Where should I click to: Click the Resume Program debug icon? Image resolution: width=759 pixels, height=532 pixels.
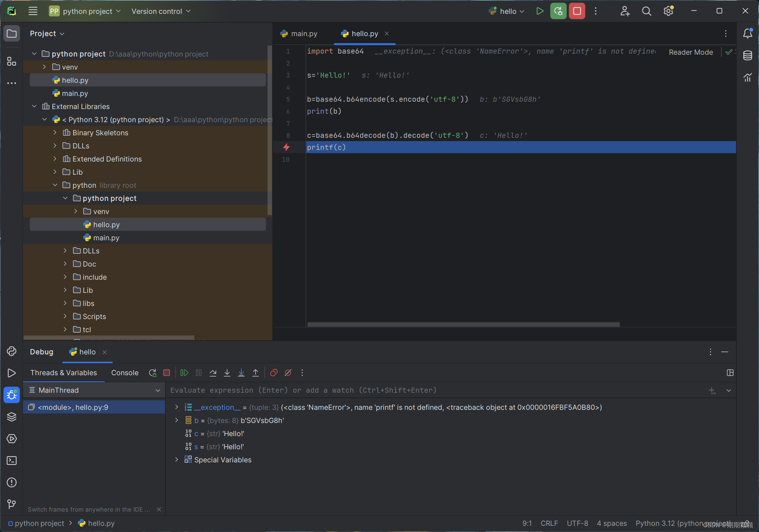184,373
